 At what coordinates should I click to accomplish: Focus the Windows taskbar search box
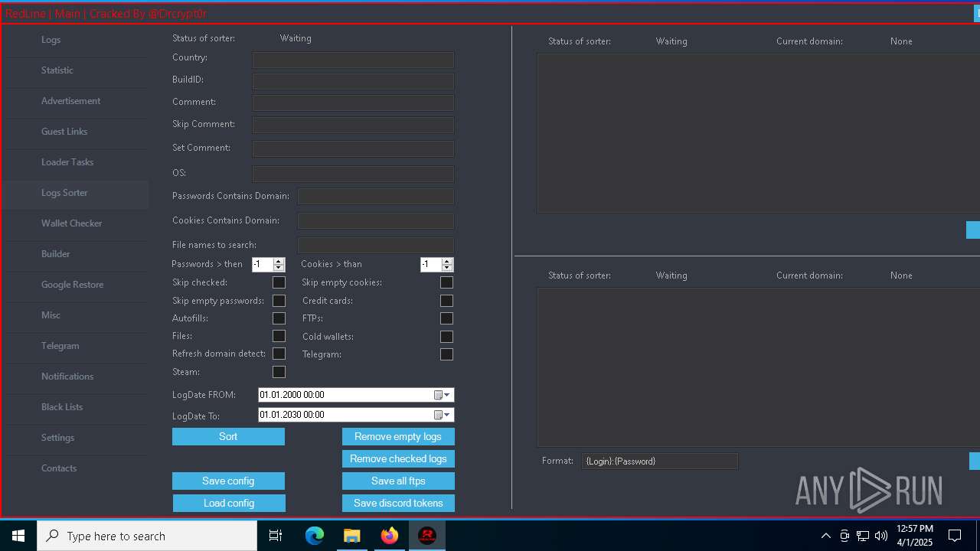click(147, 536)
